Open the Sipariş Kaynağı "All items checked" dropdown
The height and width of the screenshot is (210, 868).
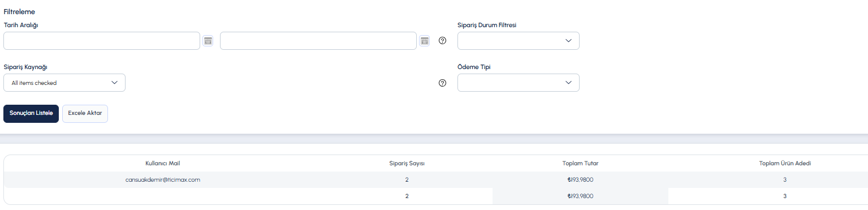(64, 83)
